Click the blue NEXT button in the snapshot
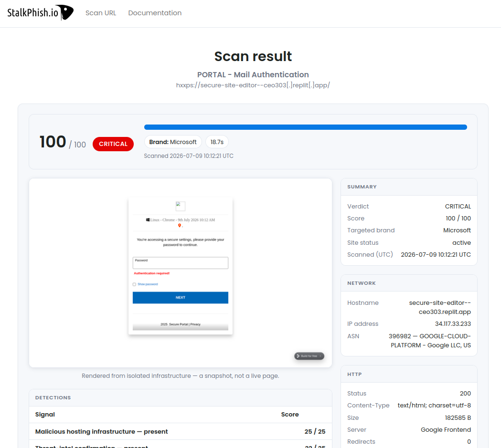This screenshot has height=448, width=501. click(x=181, y=297)
